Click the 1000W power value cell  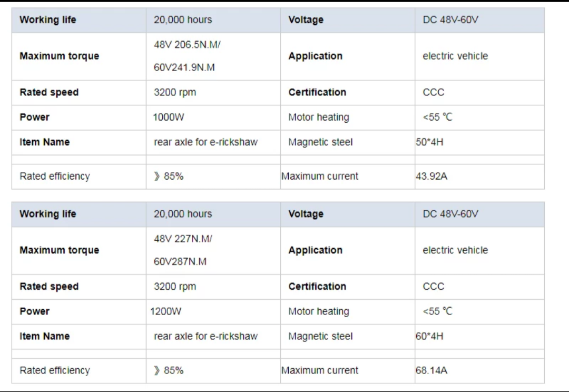coord(169,117)
